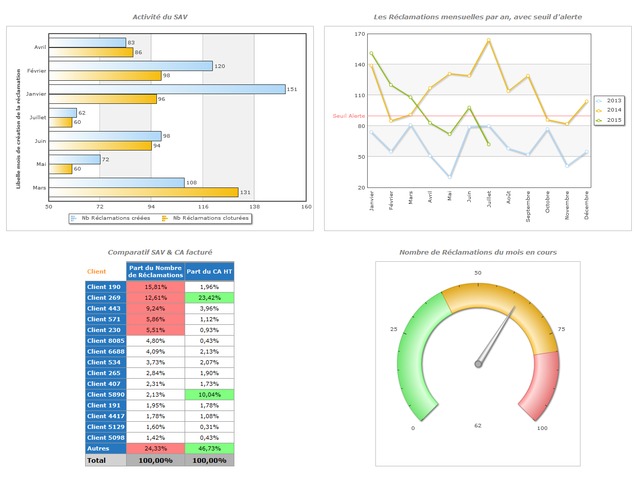Select the Mars orange bar valued 131

(143, 192)
